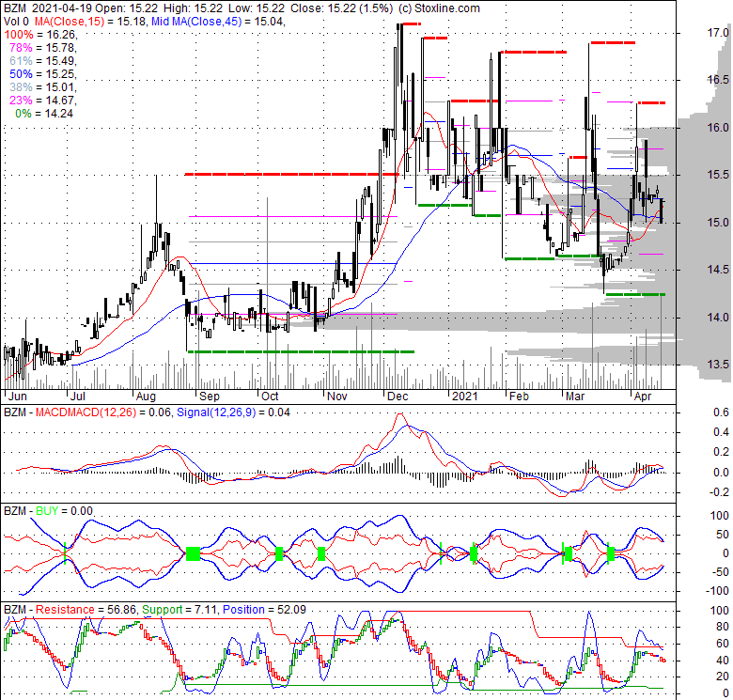Click the 'Aug' month axis label
Image resolution: width=733 pixels, height=700 pixels.
click(x=146, y=397)
